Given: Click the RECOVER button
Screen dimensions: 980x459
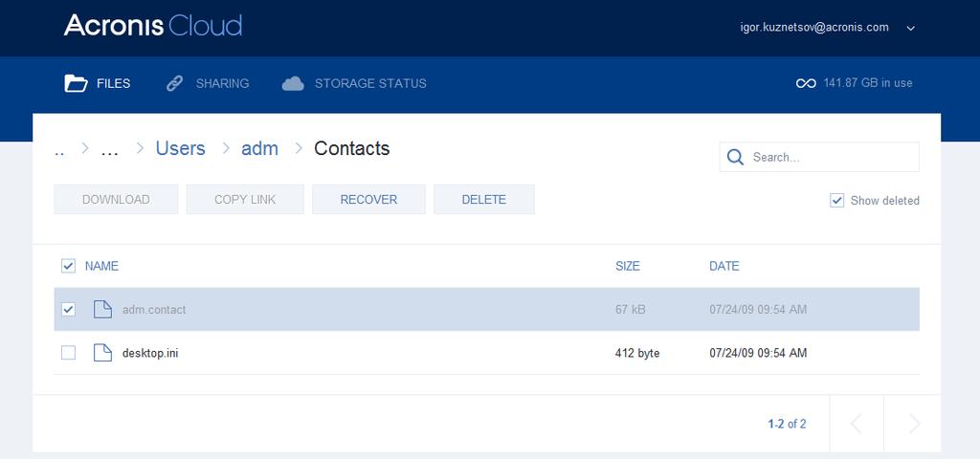Looking at the screenshot, I should (x=368, y=199).
